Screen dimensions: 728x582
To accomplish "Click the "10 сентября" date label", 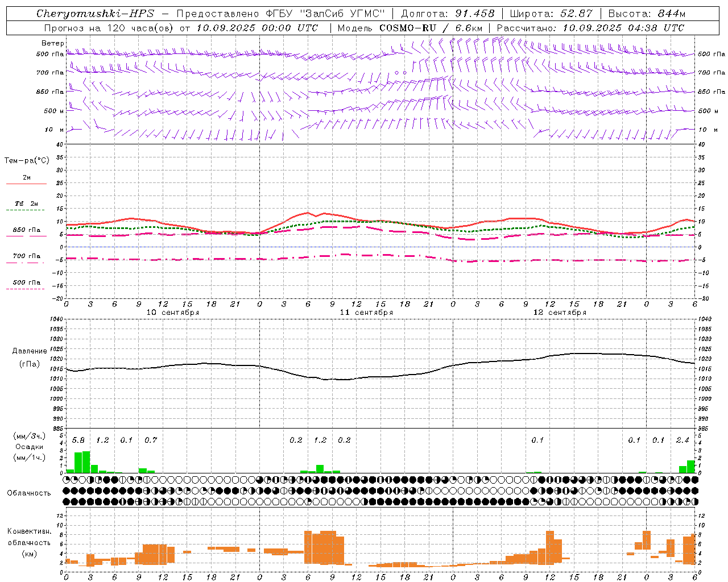I will tap(172, 313).
